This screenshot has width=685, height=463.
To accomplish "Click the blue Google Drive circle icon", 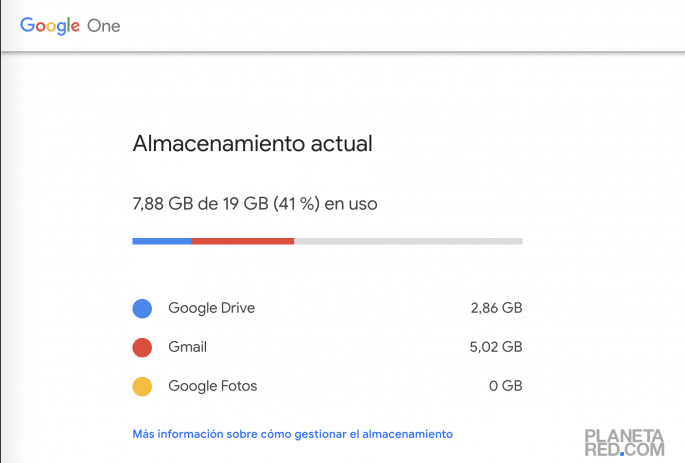I will click(142, 309).
